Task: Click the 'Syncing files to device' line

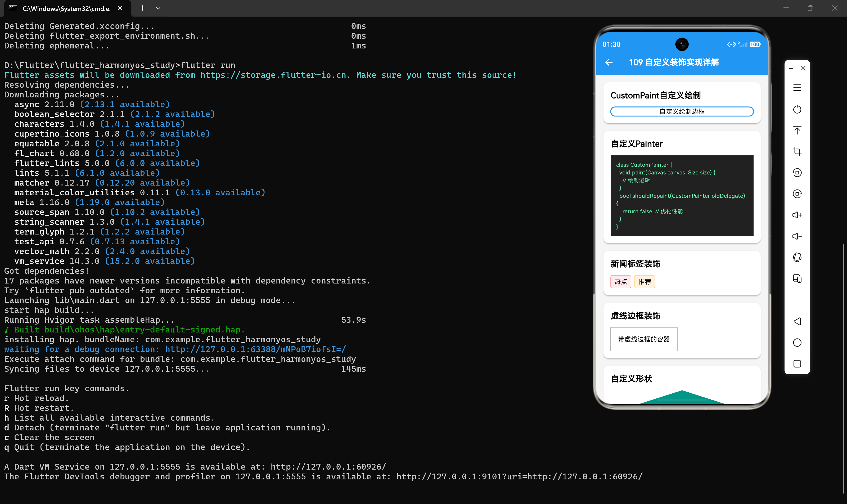Action: coord(185,369)
